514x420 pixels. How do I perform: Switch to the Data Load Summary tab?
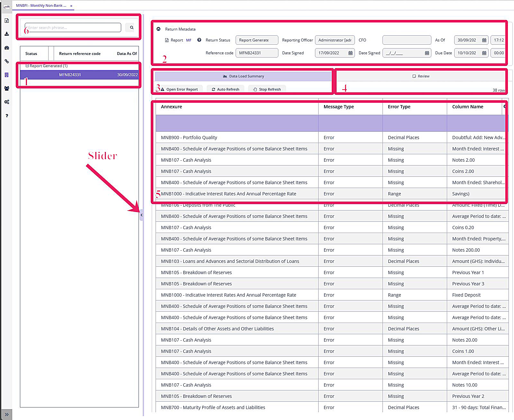(243, 76)
